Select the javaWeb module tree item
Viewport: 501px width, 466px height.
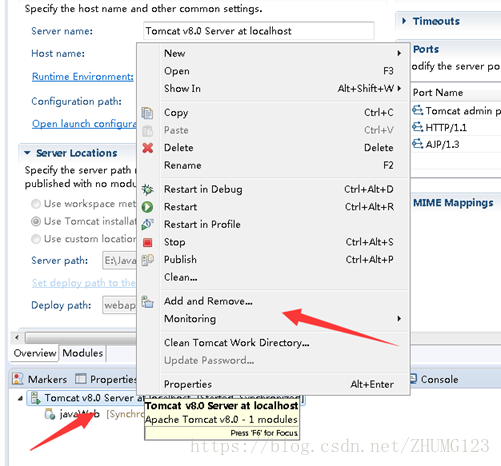[x=80, y=414]
